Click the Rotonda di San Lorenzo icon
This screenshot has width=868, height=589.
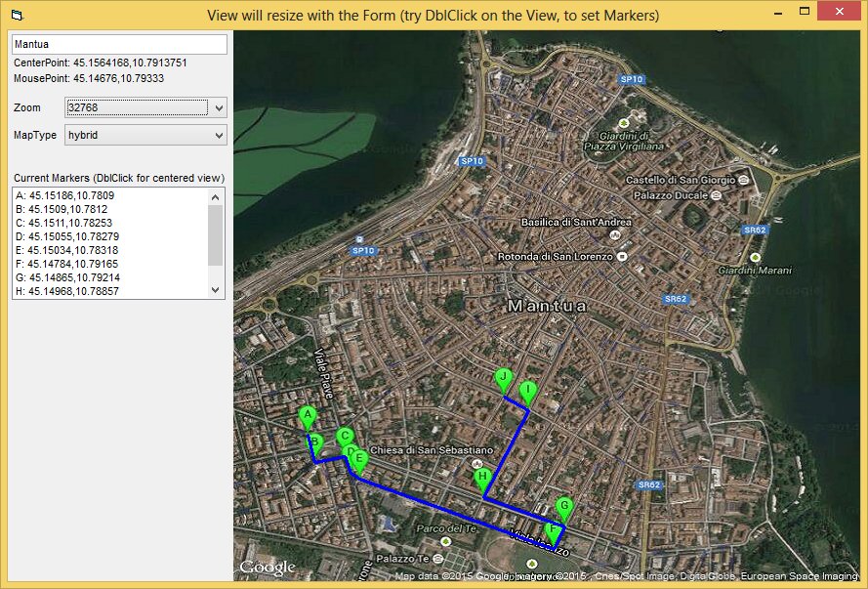[x=621, y=257]
